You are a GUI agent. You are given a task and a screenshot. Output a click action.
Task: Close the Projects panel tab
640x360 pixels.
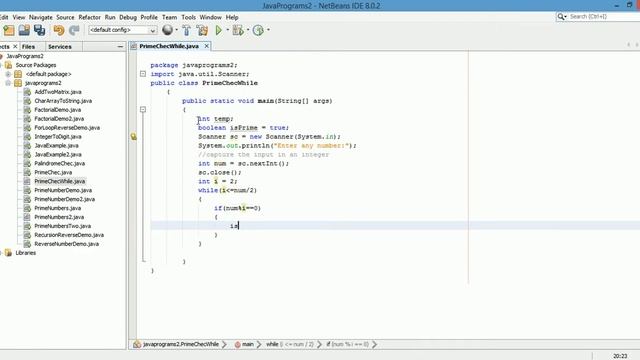tap(15, 47)
